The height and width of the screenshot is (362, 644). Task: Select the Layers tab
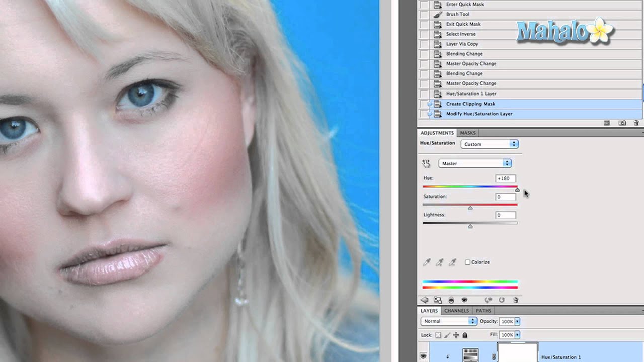click(429, 311)
